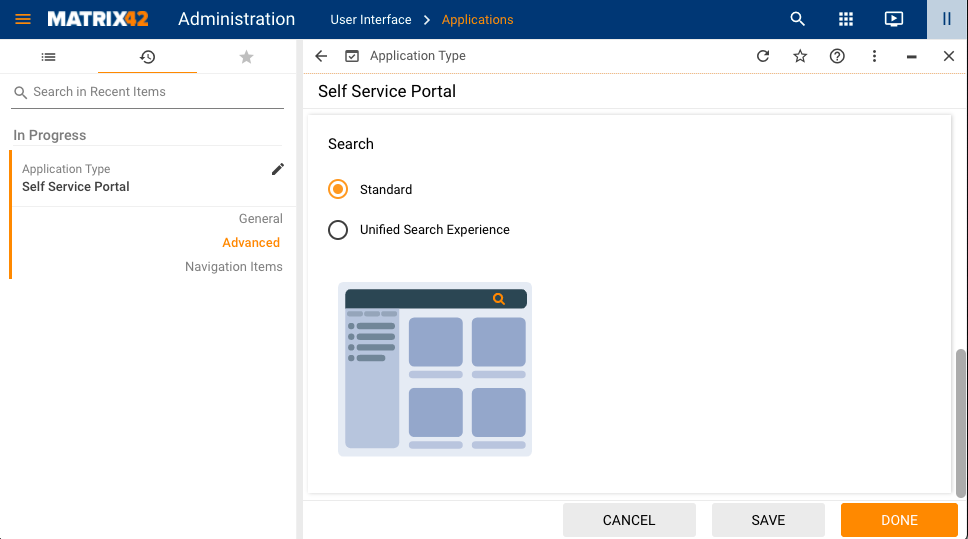Click the Cancel button
Image resolution: width=968 pixels, height=539 pixels.
tap(628, 520)
